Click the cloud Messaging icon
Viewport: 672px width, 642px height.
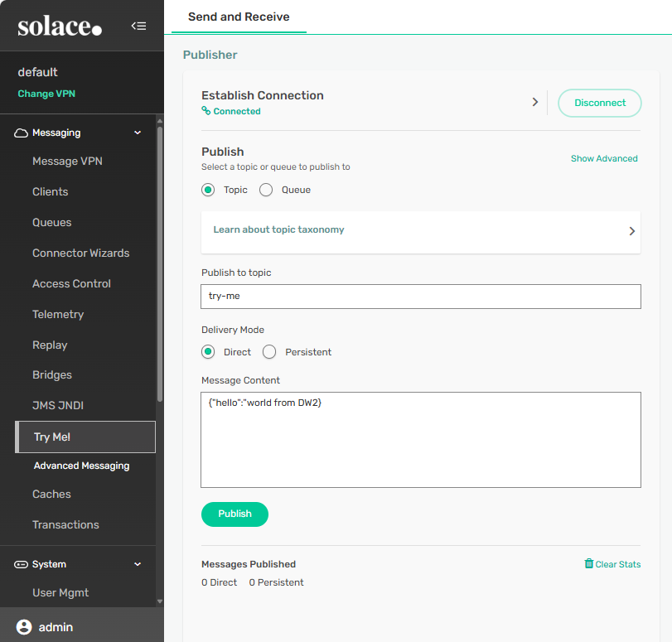tap(22, 133)
